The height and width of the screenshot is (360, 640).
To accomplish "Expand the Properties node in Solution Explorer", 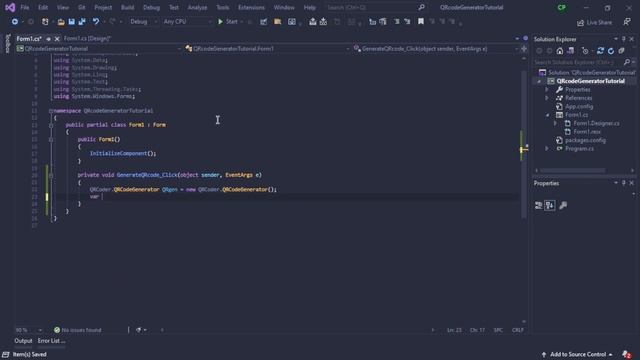I will pyautogui.click(x=547, y=89).
